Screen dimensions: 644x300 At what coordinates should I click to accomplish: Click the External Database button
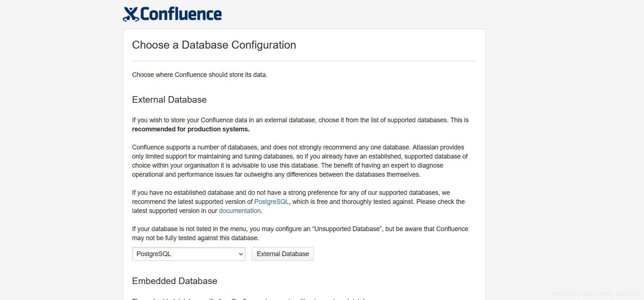click(x=283, y=254)
